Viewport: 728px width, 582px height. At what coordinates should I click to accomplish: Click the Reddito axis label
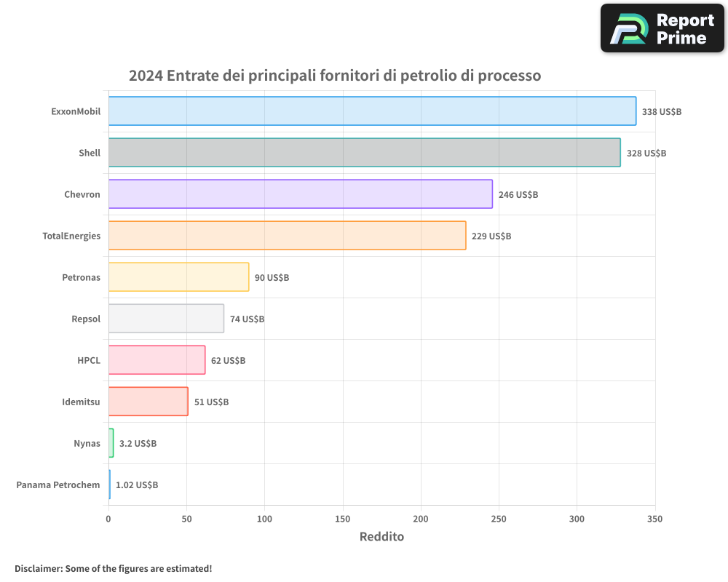(x=381, y=537)
